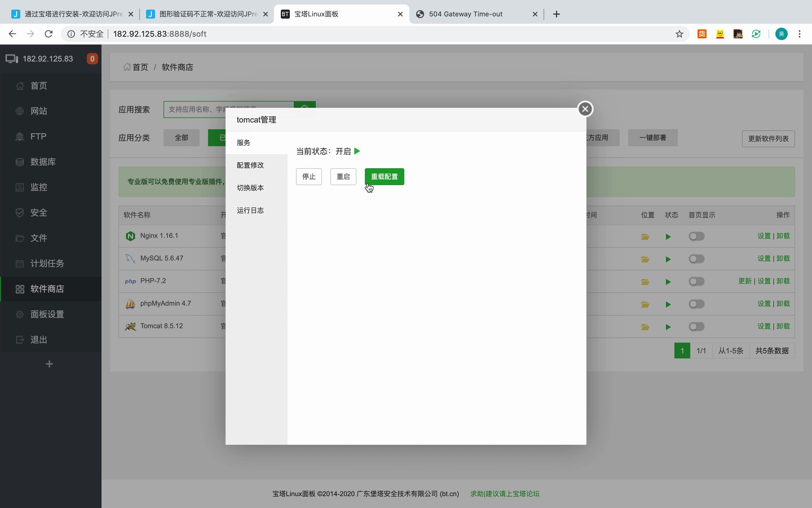Click the phpMyAdmin sailboat icon
Screen dimensions: 812x508
coord(130,304)
